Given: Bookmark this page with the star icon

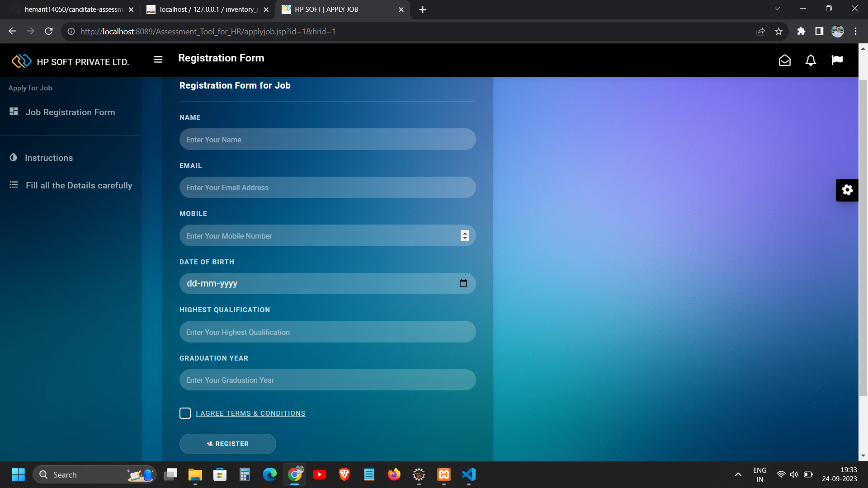Looking at the screenshot, I should pos(778,32).
